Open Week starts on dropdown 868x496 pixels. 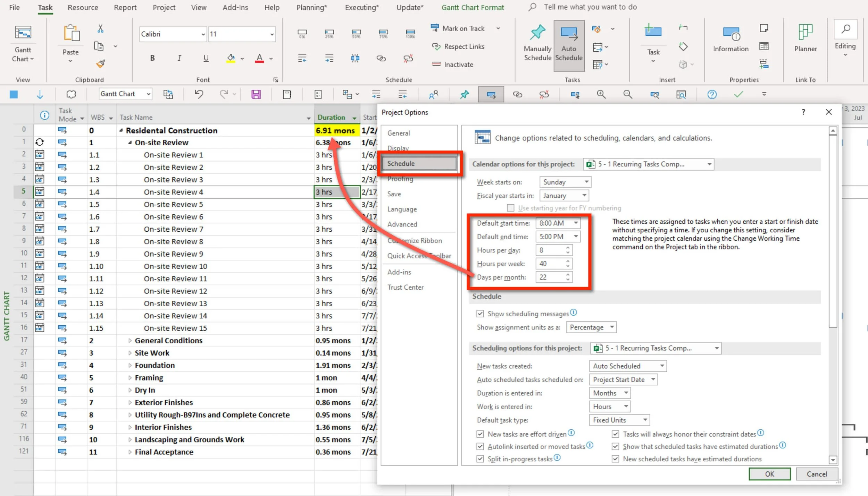565,182
